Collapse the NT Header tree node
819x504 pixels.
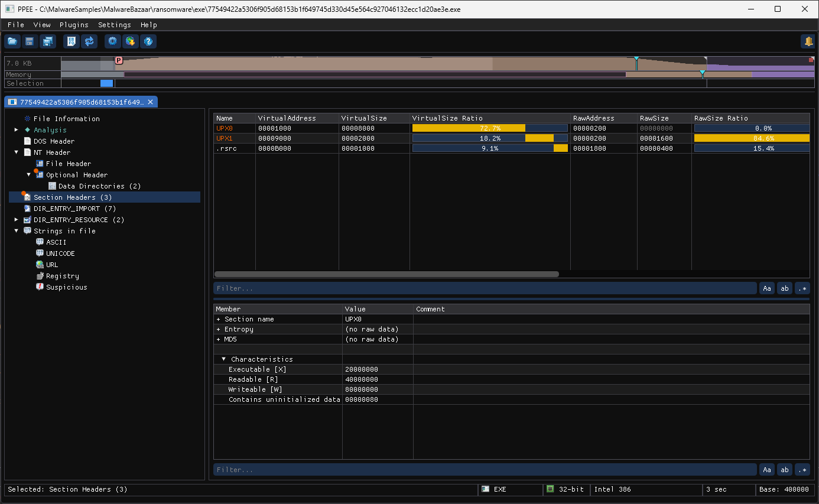click(17, 152)
